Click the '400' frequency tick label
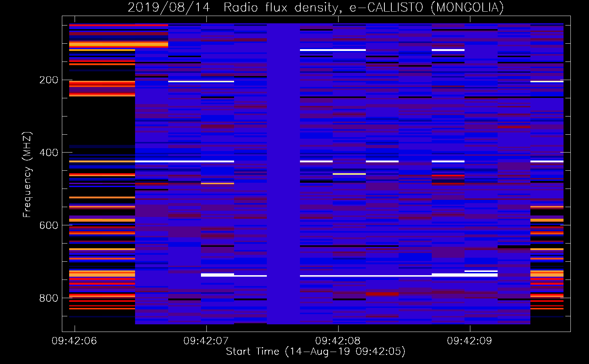The height and width of the screenshot is (364, 589). [x=49, y=153]
